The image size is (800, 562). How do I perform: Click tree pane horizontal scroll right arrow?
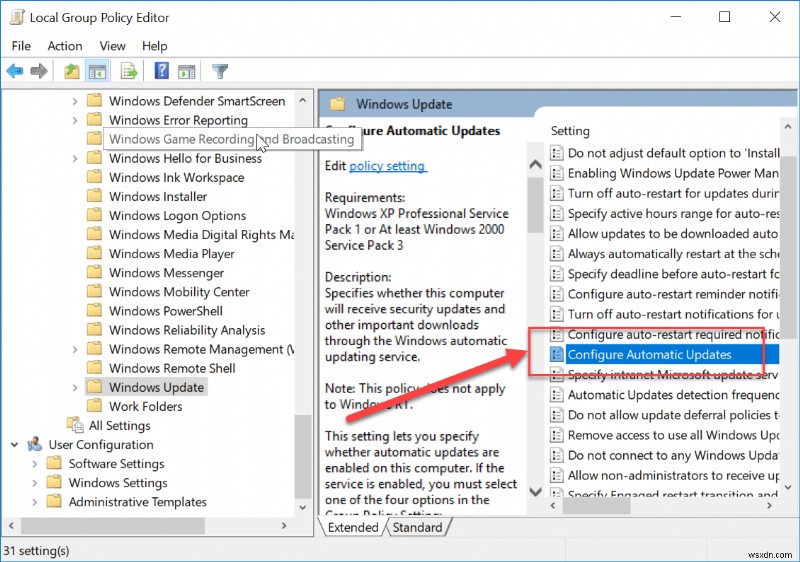(x=284, y=525)
